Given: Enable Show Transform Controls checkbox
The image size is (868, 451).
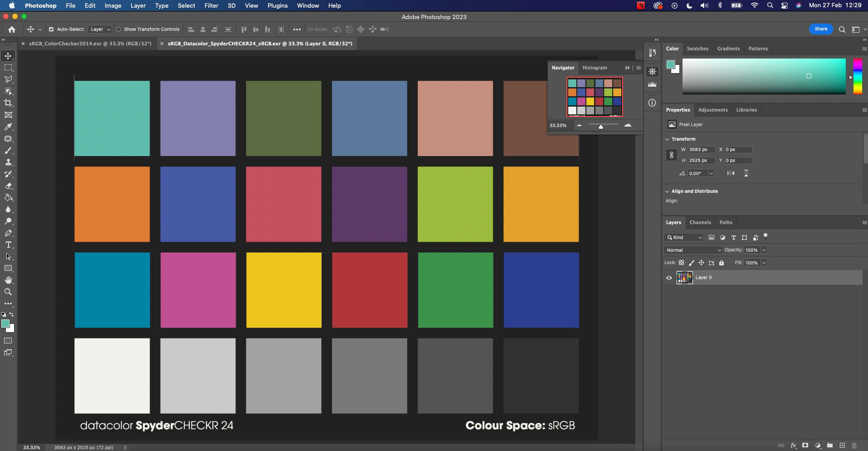Looking at the screenshot, I should tap(118, 29).
